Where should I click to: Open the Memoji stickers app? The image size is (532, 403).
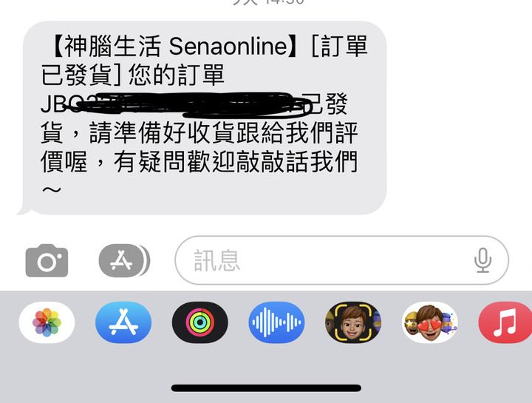pyautogui.click(x=430, y=322)
